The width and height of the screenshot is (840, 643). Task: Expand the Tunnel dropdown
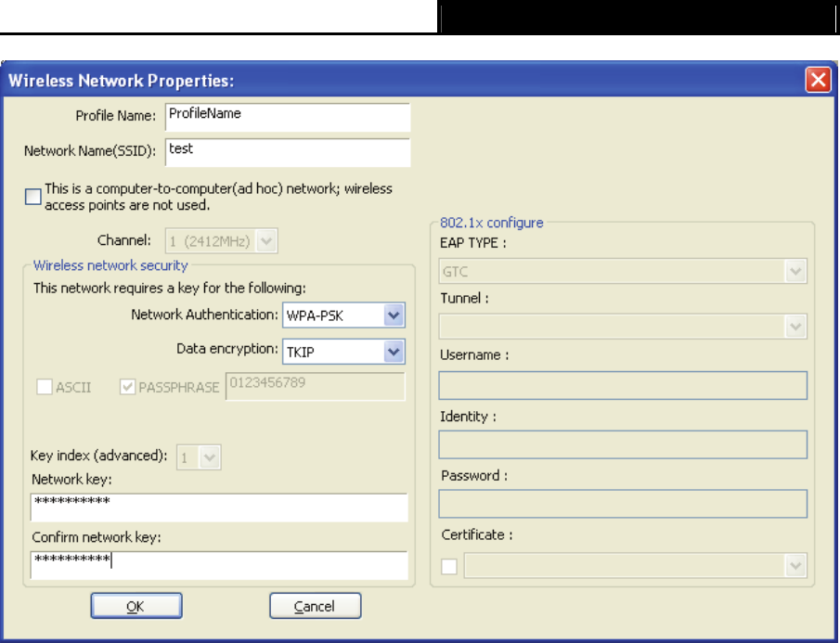point(623,327)
